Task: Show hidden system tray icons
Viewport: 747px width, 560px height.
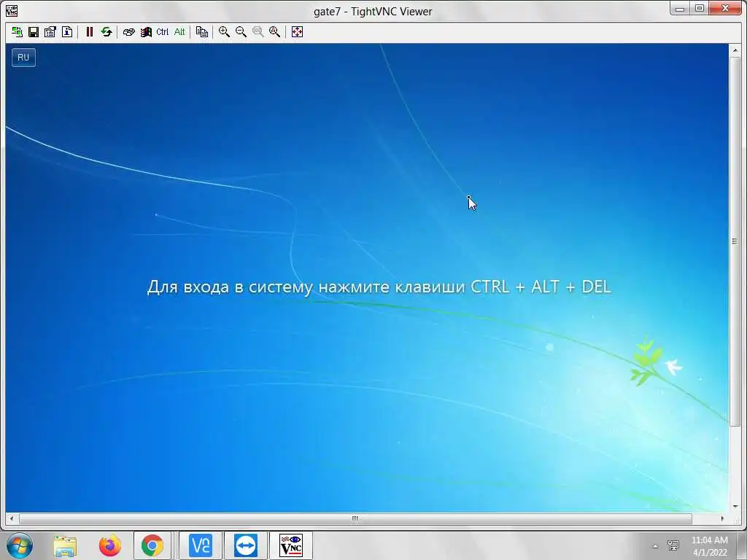Action: (x=656, y=546)
